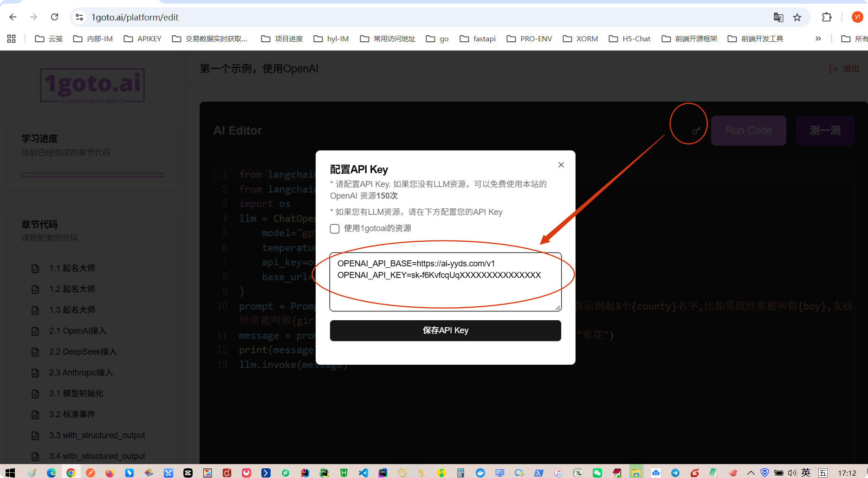Click the 测一测 button
The width and height of the screenshot is (868, 478).
tap(825, 131)
